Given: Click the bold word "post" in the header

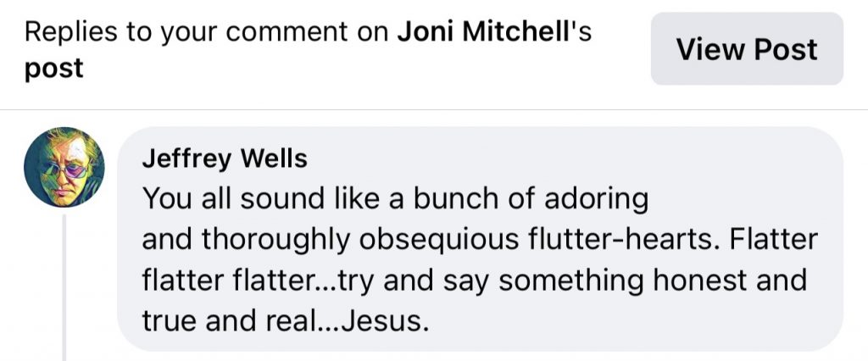Looking at the screenshot, I should point(54,69).
